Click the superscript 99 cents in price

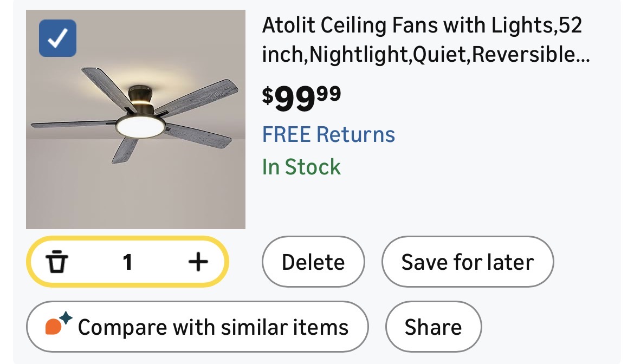329,94
